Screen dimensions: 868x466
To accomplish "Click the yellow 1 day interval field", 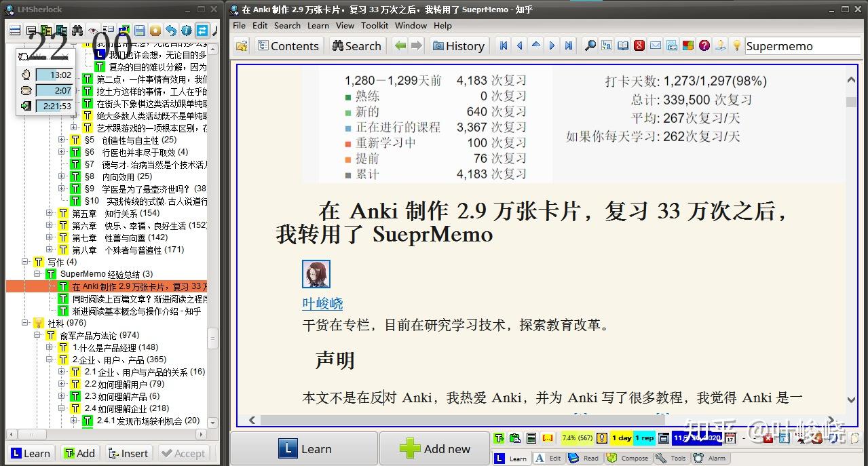I will pos(621,438).
